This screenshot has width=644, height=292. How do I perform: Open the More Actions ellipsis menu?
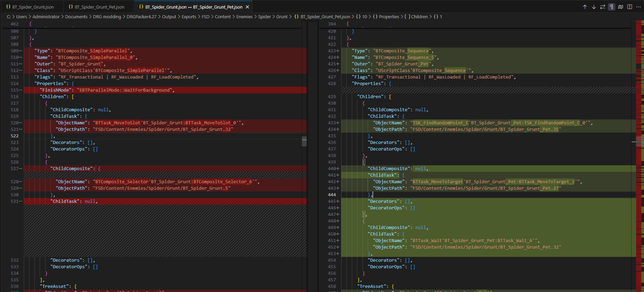[638, 7]
